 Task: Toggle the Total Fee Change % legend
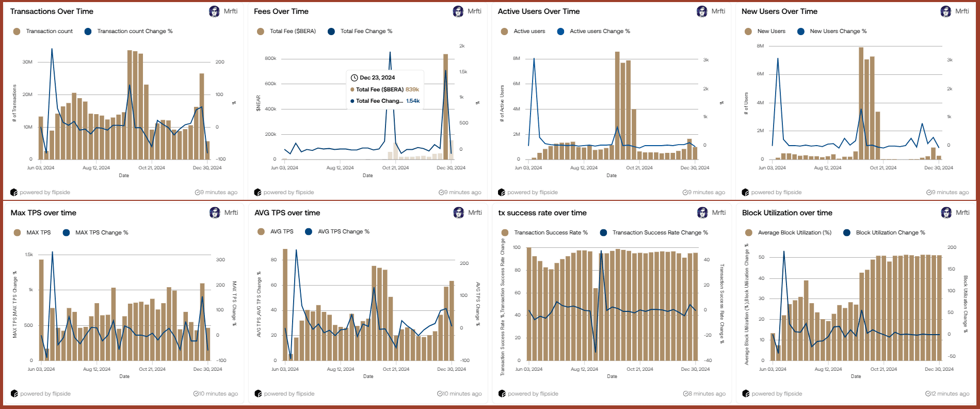coord(360,32)
